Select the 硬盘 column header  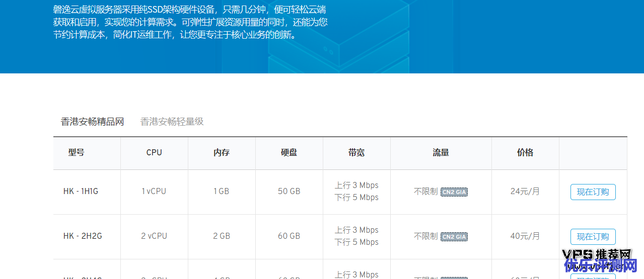[289, 153]
